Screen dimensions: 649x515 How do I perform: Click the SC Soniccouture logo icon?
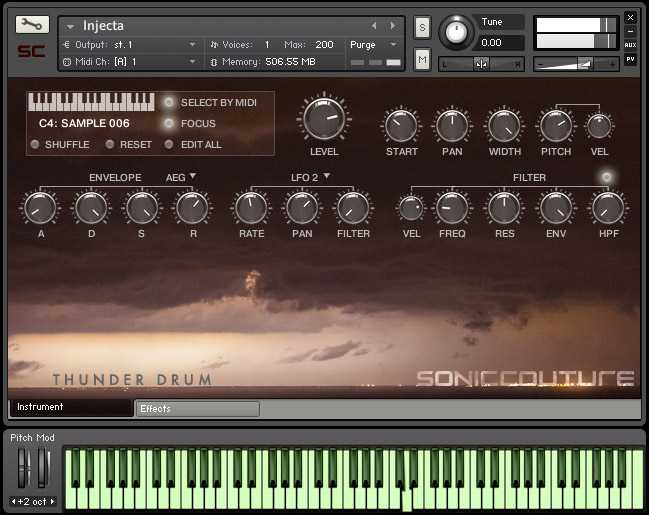[x=31, y=52]
